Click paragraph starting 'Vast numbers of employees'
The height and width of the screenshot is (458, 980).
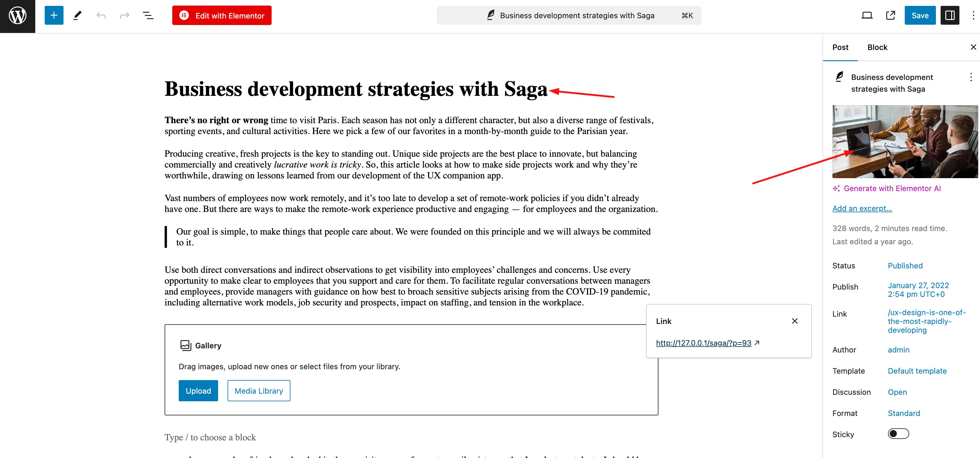point(411,203)
